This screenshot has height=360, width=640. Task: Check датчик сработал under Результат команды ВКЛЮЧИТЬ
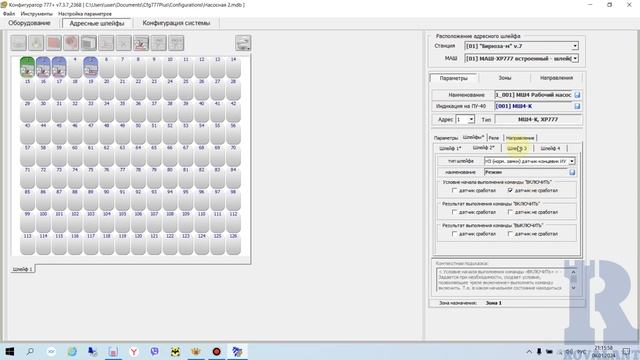coord(454,212)
